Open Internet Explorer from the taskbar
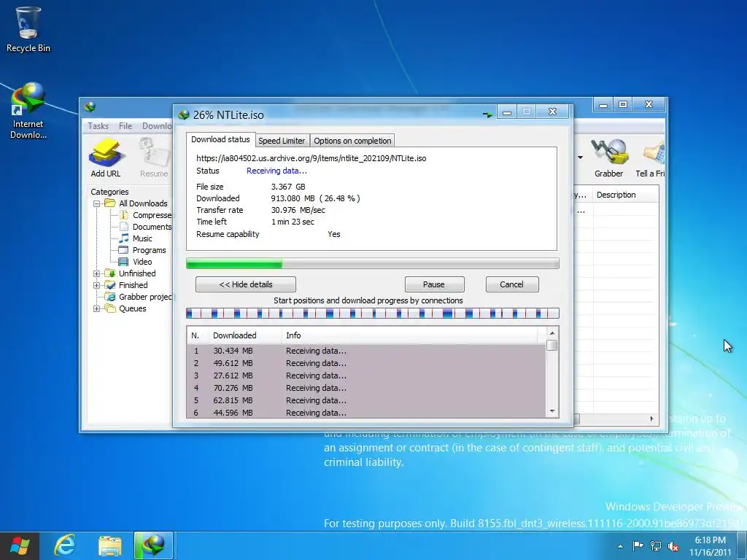The width and height of the screenshot is (747, 560). [x=65, y=545]
